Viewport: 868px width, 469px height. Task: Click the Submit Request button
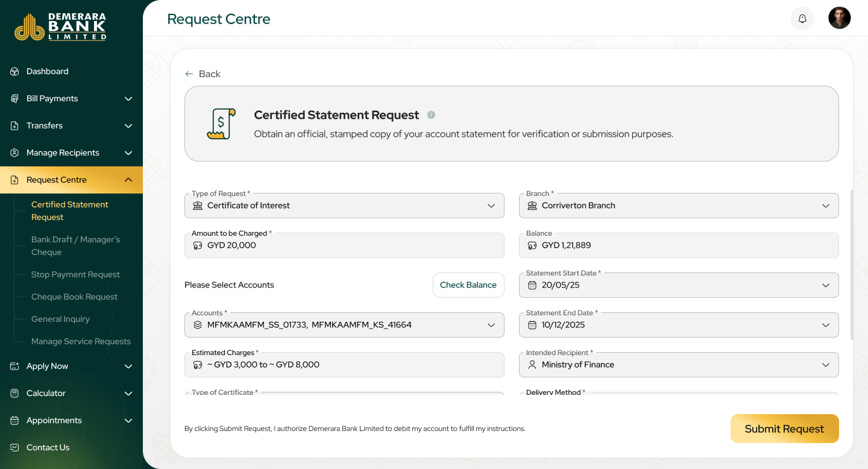tap(784, 429)
